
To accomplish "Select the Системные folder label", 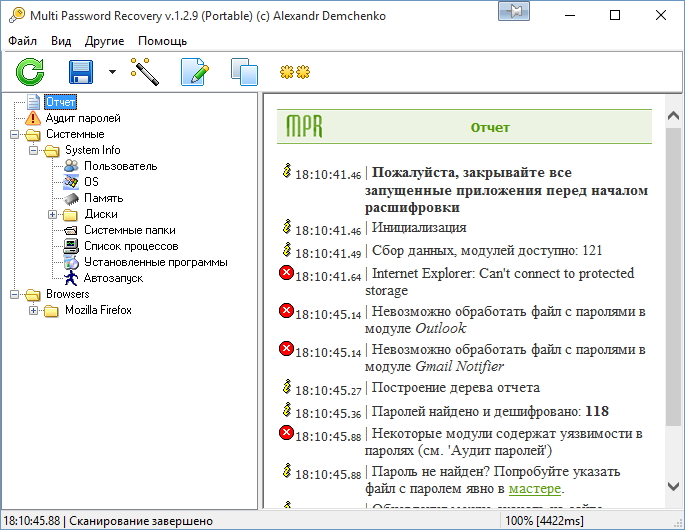I will (75, 134).
